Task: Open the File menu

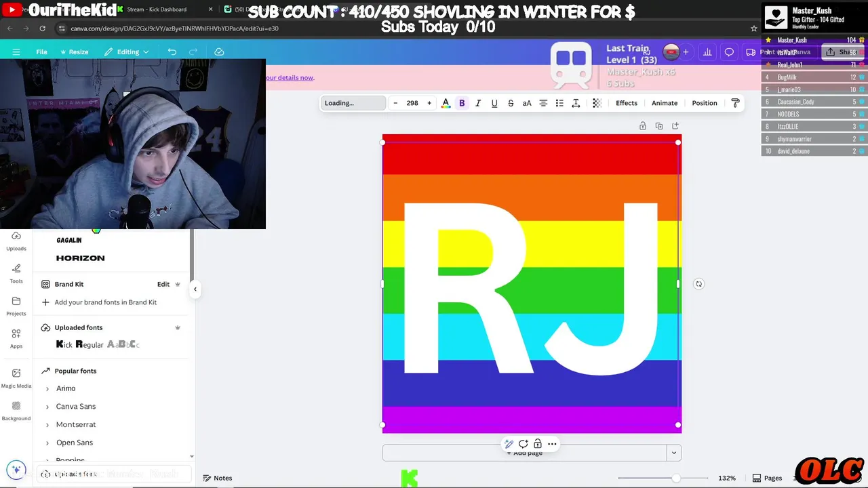Action: (x=41, y=52)
